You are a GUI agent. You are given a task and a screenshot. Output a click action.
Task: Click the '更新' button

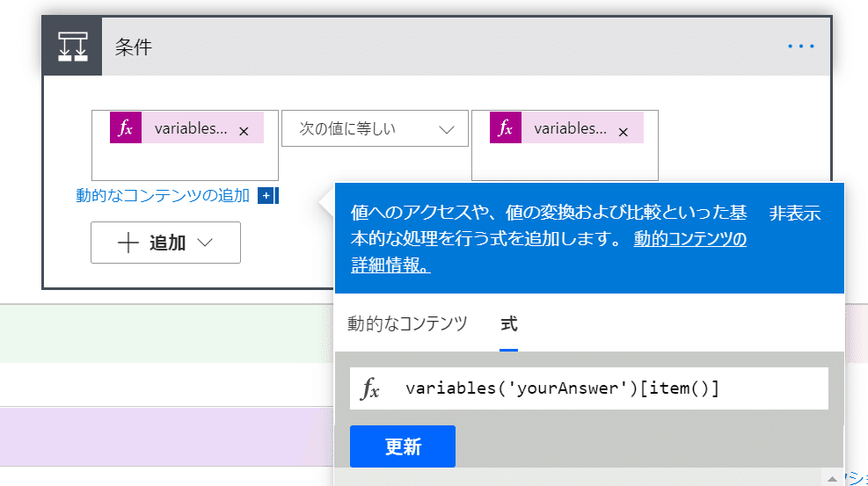(403, 446)
